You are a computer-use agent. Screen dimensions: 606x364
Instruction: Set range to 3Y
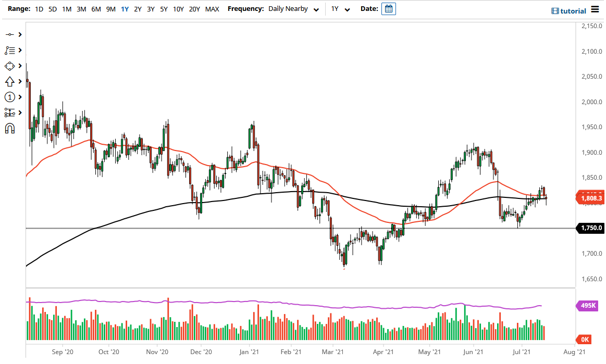click(x=151, y=9)
